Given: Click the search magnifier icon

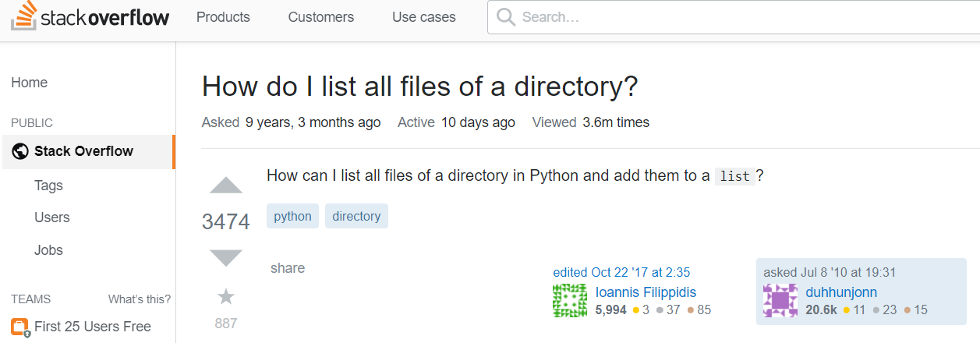Looking at the screenshot, I should coord(505,17).
